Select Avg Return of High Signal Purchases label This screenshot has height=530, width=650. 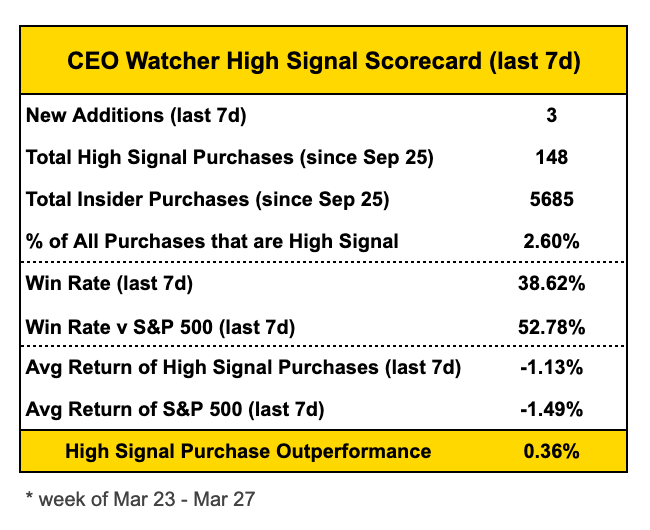tap(243, 368)
